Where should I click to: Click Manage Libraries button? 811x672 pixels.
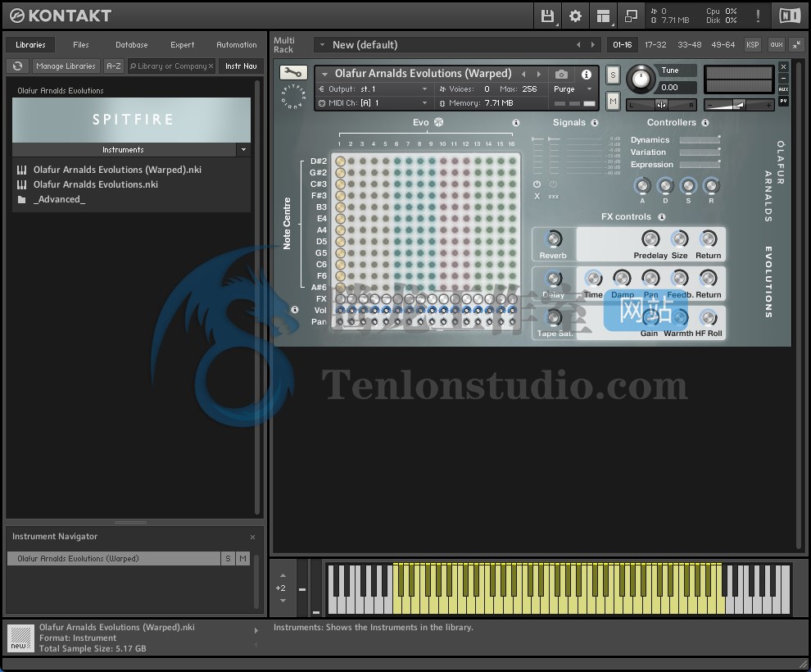click(x=66, y=66)
